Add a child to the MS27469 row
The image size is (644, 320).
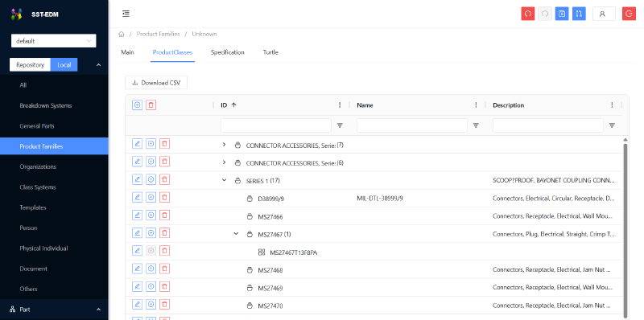coord(151,286)
